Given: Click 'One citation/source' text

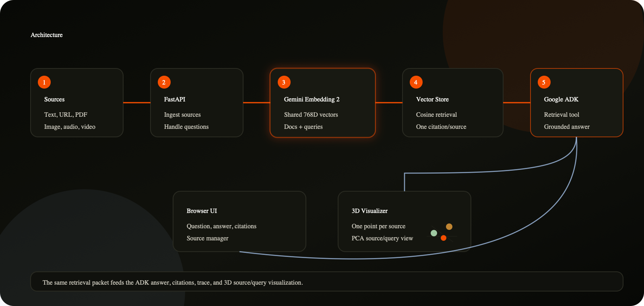Looking at the screenshot, I should coord(441,127).
